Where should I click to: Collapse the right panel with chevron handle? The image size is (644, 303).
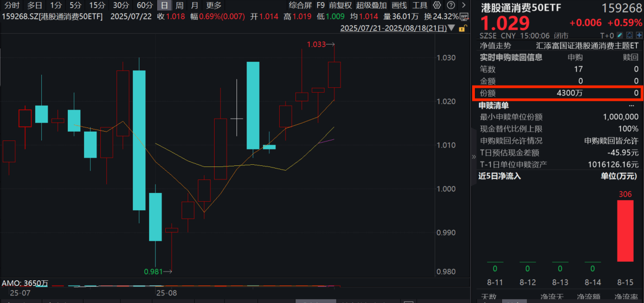tap(474, 157)
